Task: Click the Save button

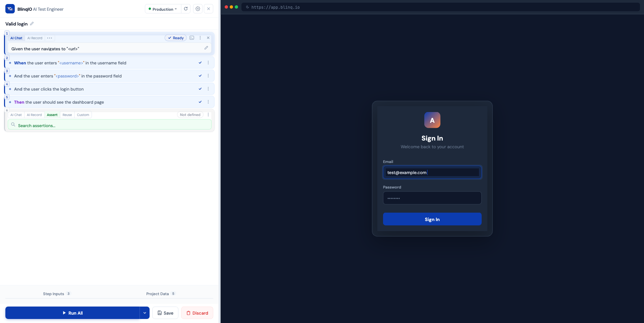Action: 165,313
